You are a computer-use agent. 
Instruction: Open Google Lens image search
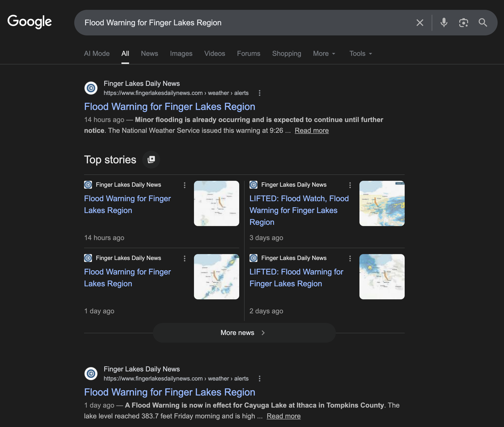[x=464, y=23]
